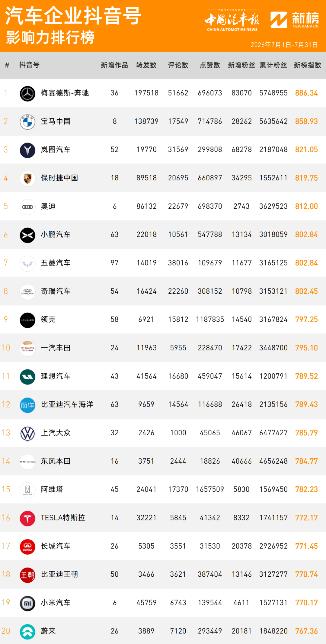Click the 海洋 blue BYD Ocean logo

click(x=27, y=405)
